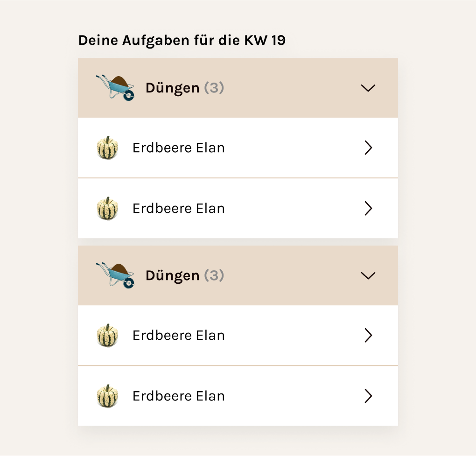Collapse the bottom Düngen section with its chevron

pos(368,276)
